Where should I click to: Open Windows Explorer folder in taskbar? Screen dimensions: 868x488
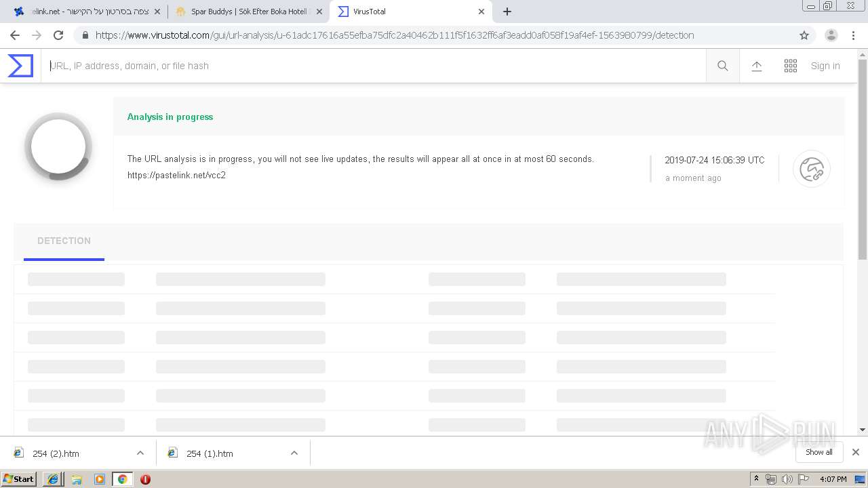click(x=77, y=479)
